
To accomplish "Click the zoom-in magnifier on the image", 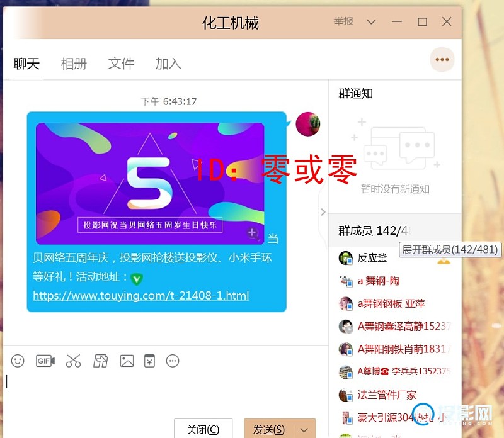I will pyautogui.click(x=253, y=233).
